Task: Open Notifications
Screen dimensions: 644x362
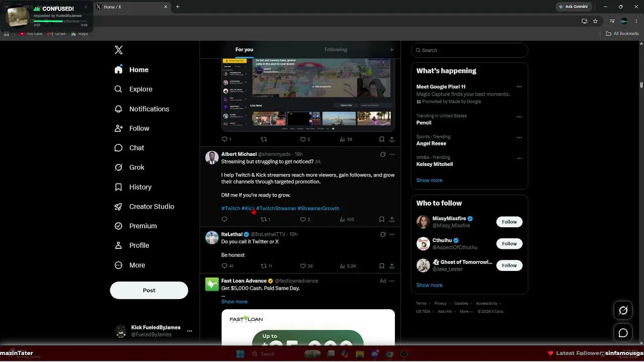Action: [x=142, y=109]
